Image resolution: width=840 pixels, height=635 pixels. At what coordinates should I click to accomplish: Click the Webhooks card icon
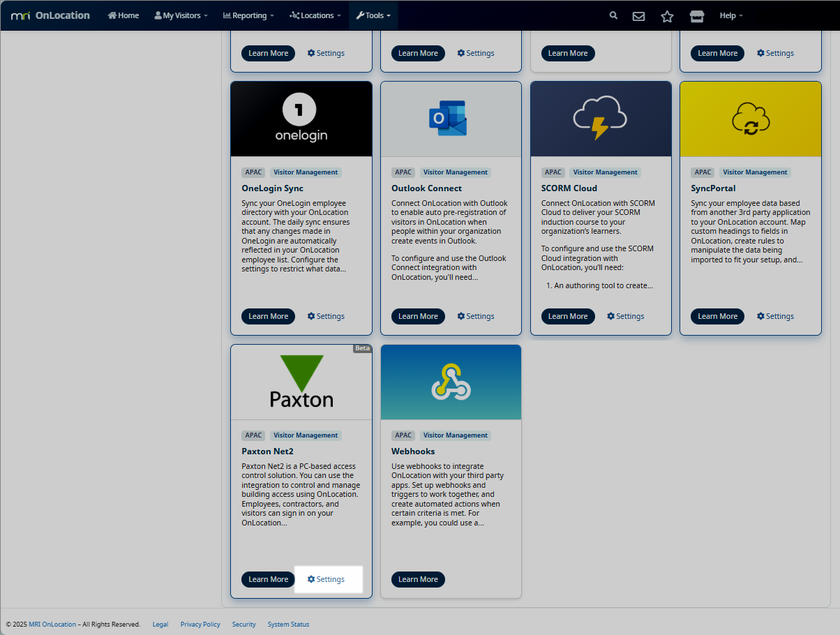click(451, 382)
